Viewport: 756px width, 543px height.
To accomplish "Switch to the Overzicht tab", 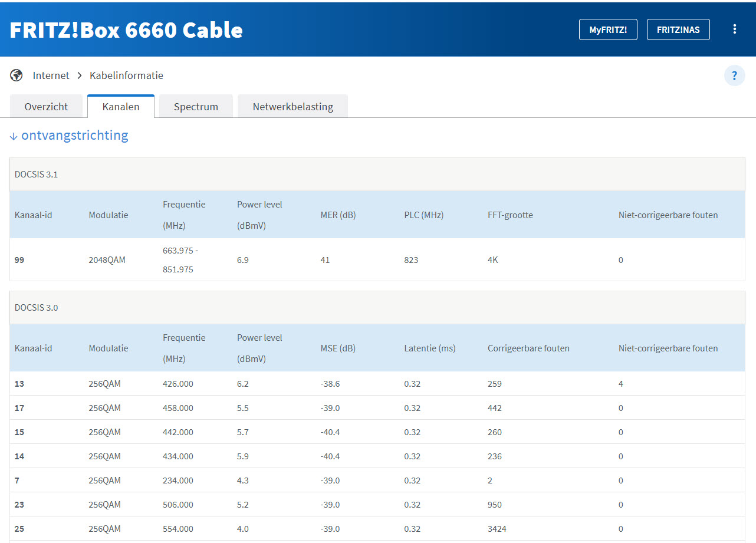I will [46, 107].
